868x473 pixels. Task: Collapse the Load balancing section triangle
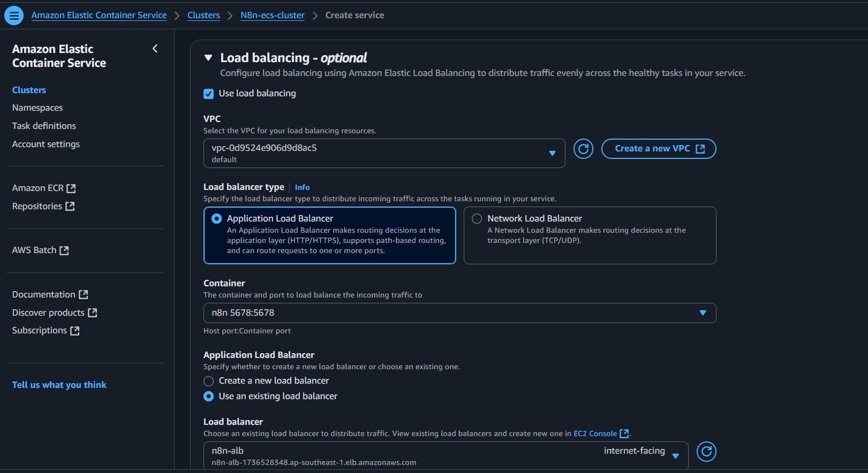pyautogui.click(x=208, y=58)
